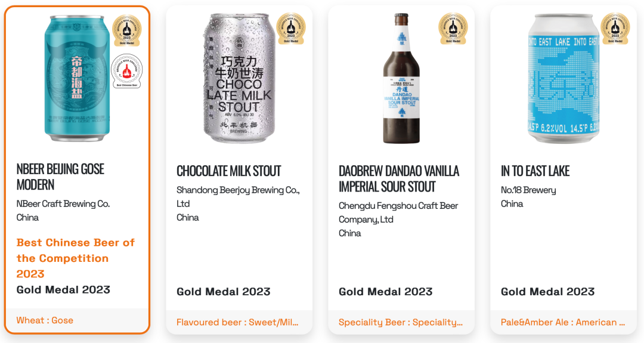Open NBEER BEIJING GOSE MODERN title
The height and width of the screenshot is (343, 644).
[x=60, y=177]
